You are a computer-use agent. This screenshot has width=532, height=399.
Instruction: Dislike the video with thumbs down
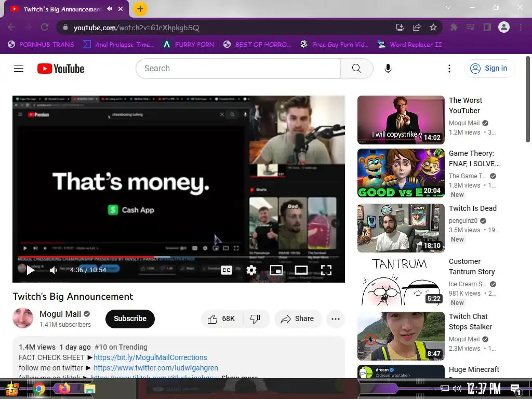pyautogui.click(x=256, y=319)
